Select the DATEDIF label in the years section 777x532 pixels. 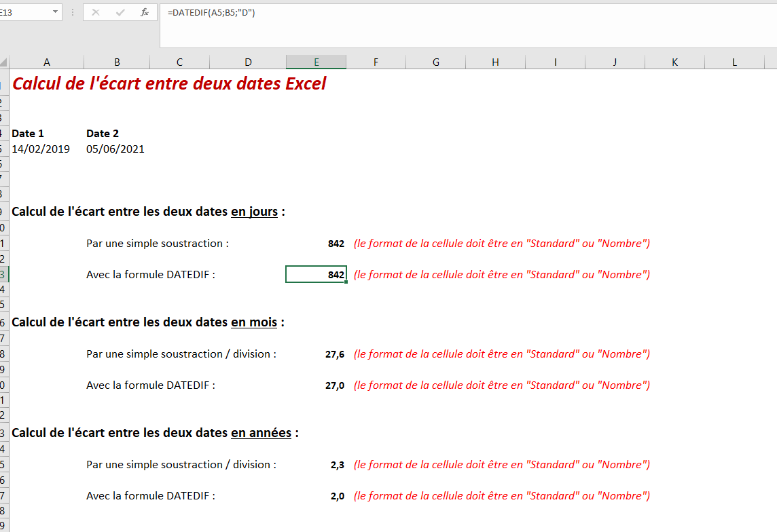point(151,496)
